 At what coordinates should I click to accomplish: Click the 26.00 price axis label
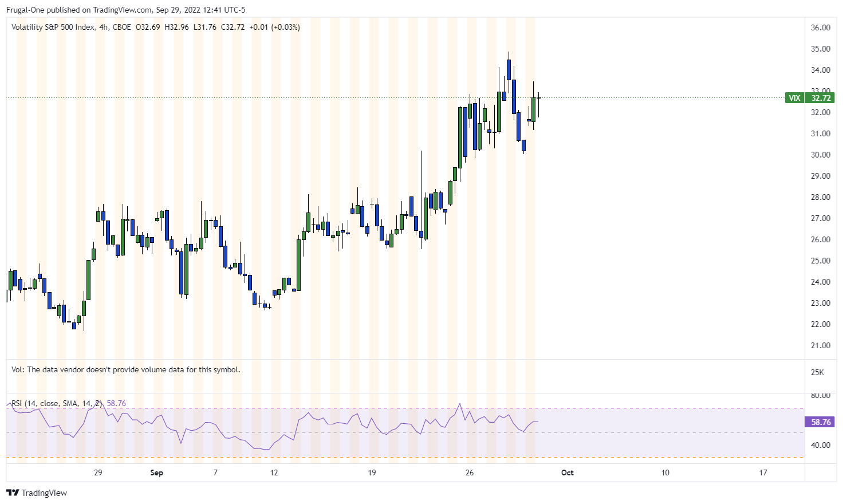pyautogui.click(x=821, y=239)
